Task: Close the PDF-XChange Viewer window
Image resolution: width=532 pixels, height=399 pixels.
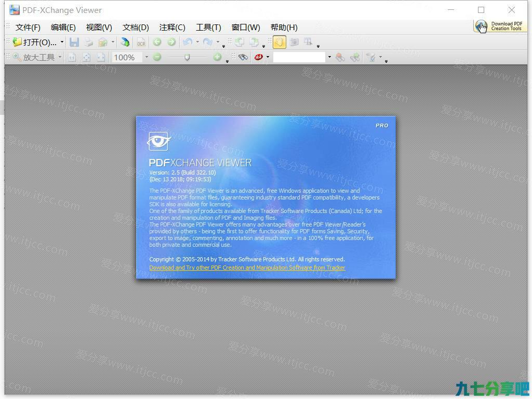Action: point(512,10)
